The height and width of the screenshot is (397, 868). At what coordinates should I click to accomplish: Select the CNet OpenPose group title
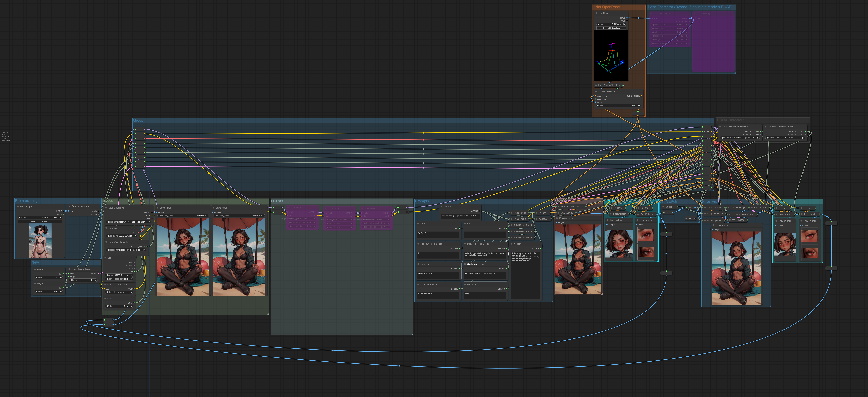tap(606, 7)
